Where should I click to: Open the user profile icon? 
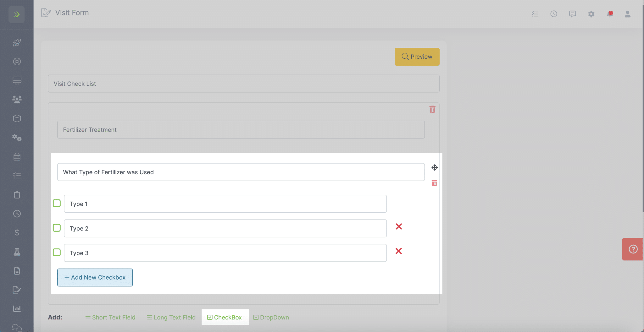click(x=627, y=14)
